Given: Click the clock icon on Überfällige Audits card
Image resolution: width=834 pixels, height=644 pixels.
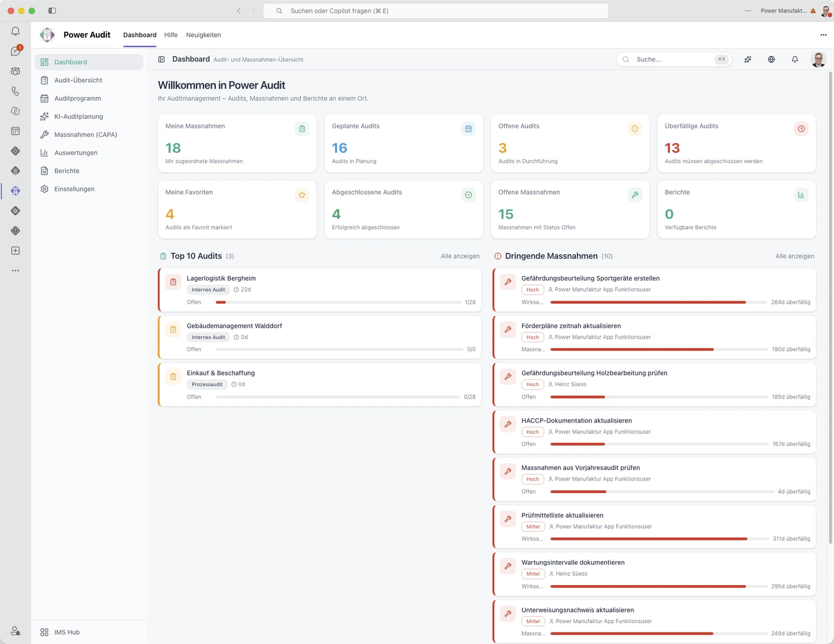Looking at the screenshot, I should [801, 129].
